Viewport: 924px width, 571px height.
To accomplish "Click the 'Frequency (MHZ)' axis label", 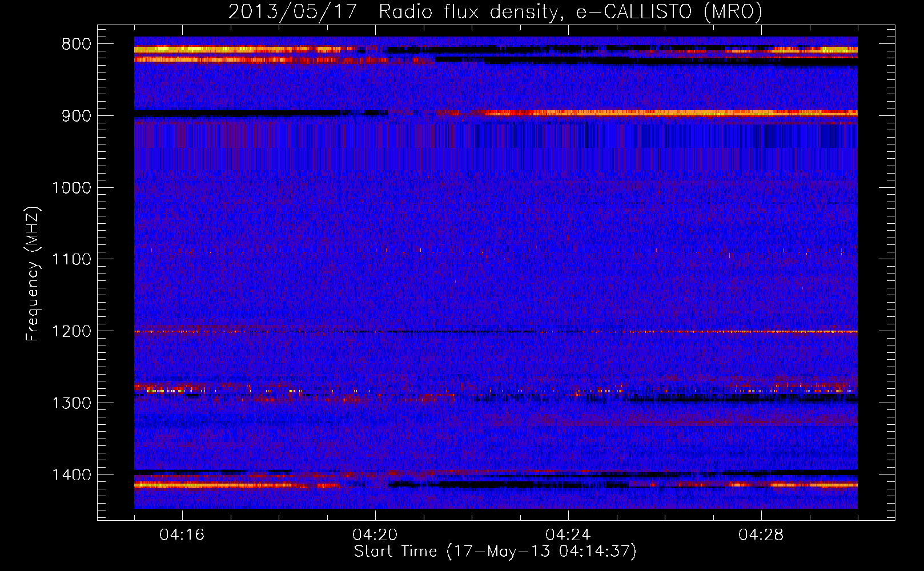I will point(33,274).
